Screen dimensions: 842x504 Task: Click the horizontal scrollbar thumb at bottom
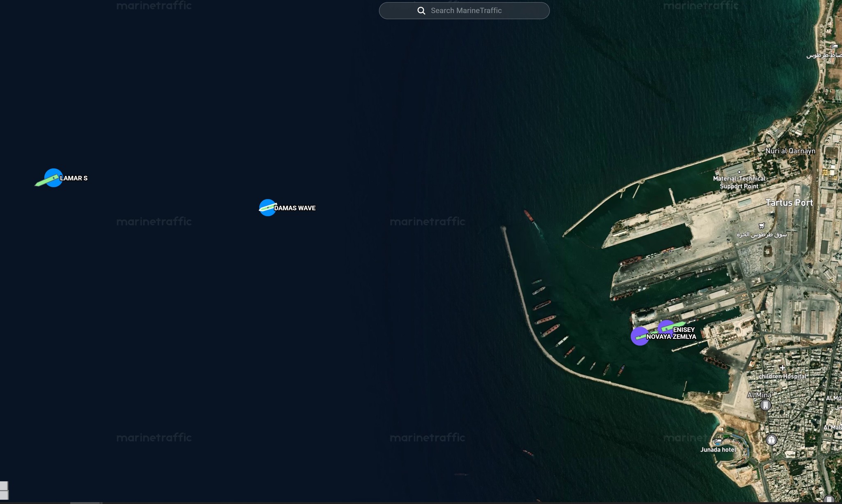click(86, 502)
